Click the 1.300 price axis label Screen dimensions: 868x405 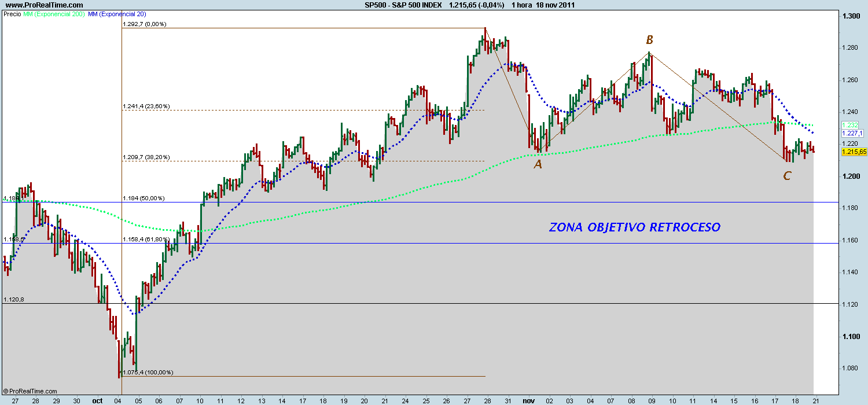850,16
